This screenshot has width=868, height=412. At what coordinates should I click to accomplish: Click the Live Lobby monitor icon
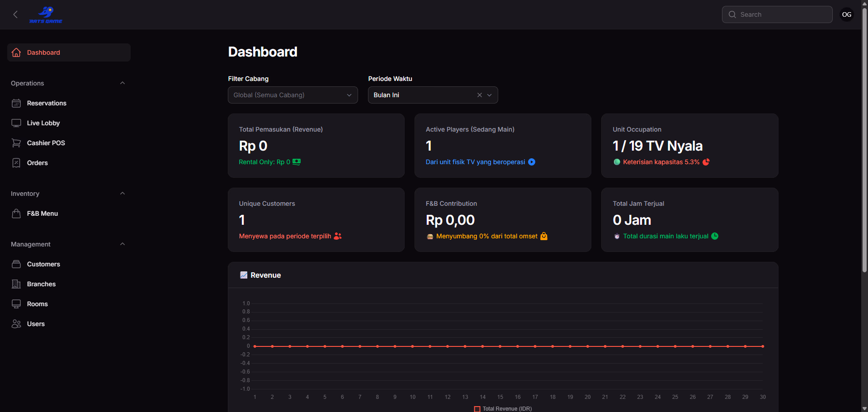(16, 123)
